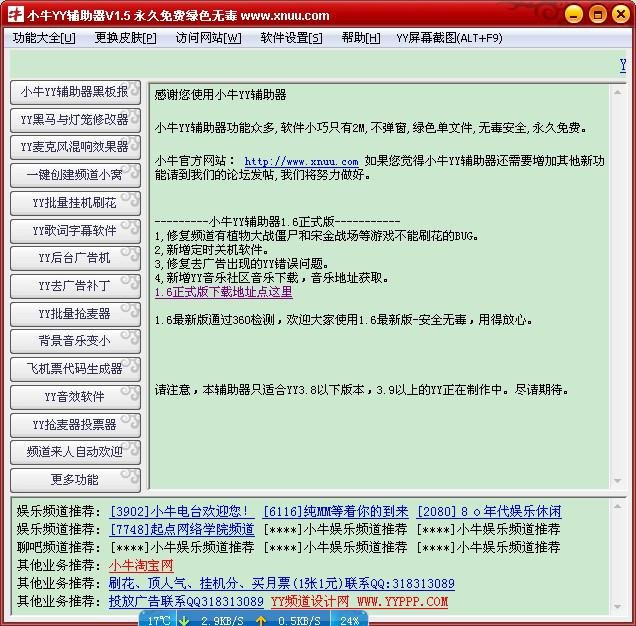Open the 软件设置[S] menu
The image size is (636, 626).
(291, 38)
